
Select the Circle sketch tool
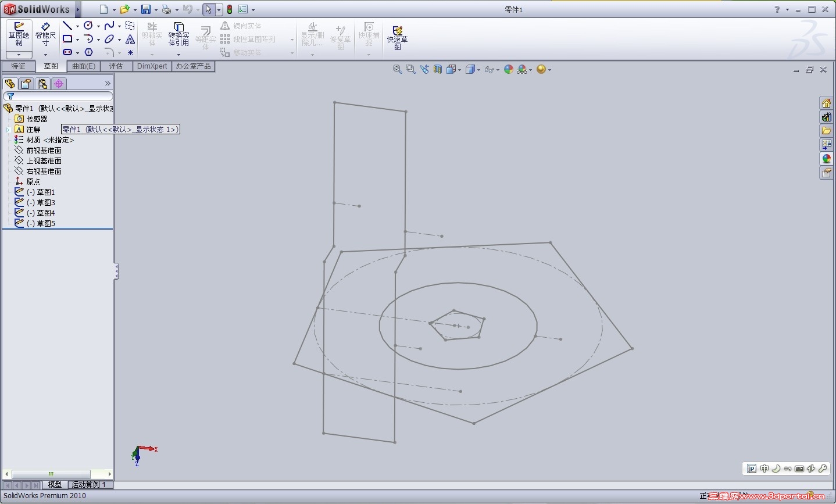pyautogui.click(x=88, y=26)
